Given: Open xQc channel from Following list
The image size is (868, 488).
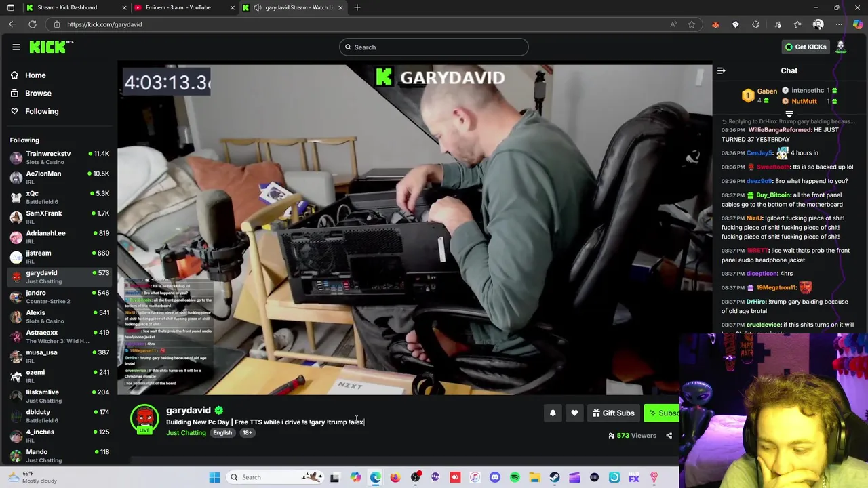Looking at the screenshot, I should coord(60,197).
